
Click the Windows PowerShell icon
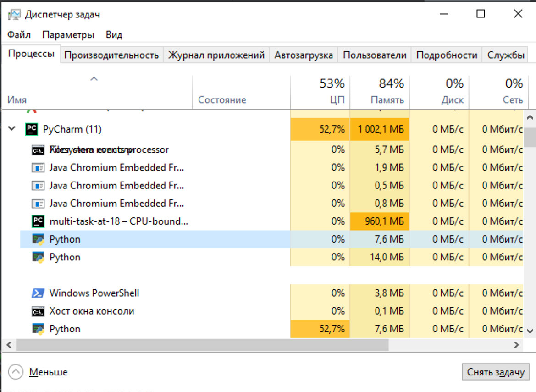point(38,293)
